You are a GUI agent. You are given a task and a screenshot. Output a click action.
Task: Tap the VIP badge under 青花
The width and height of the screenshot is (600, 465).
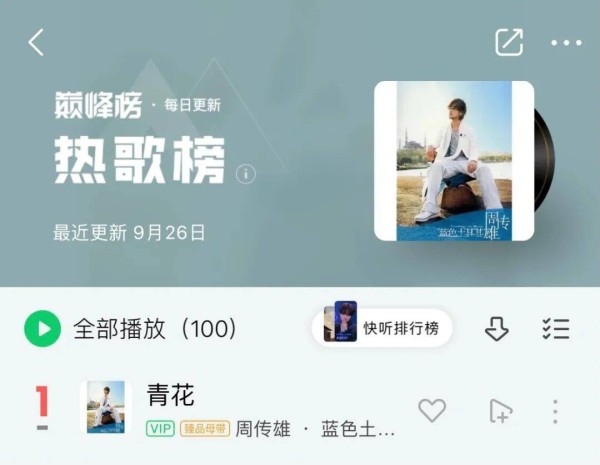tap(160, 429)
